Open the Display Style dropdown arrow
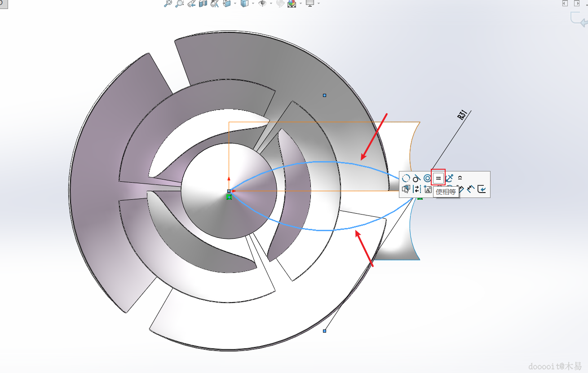 (253, 4)
